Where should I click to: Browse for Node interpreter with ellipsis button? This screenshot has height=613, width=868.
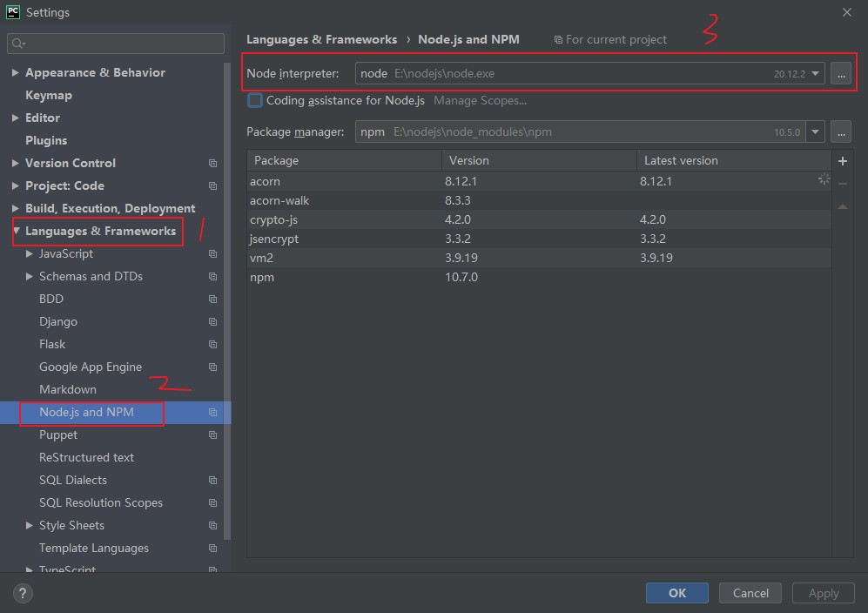[x=841, y=74]
